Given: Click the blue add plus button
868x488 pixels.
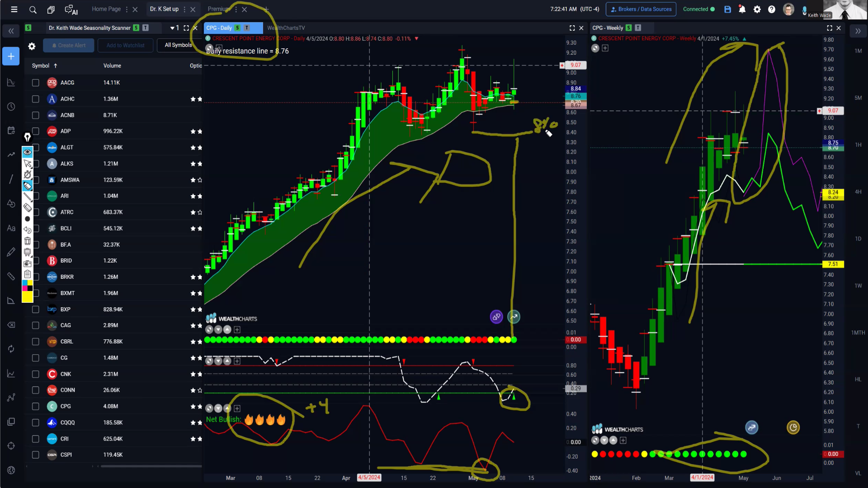Looking at the screenshot, I should pyautogui.click(x=11, y=56).
